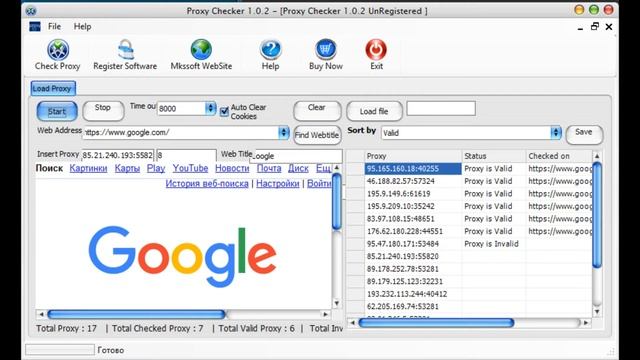This screenshot has height=360, width=640.
Task: Click the Load file button
Action: tap(374, 111)
